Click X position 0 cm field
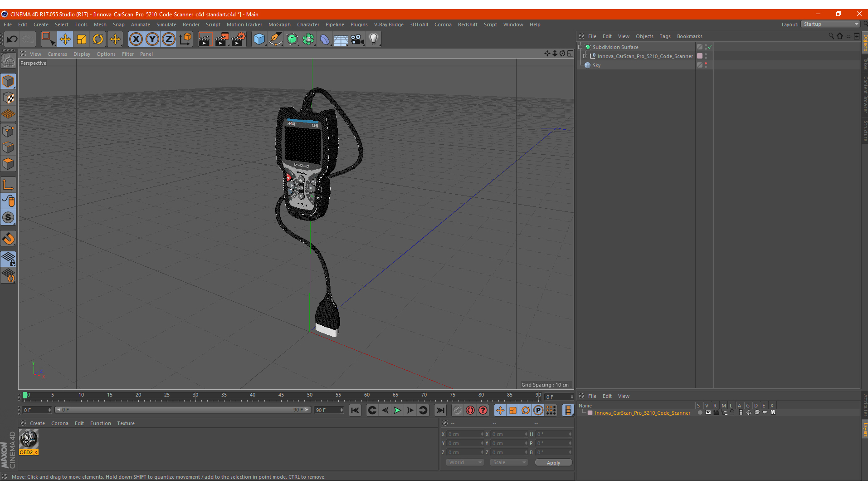 [x=465, y=434]
